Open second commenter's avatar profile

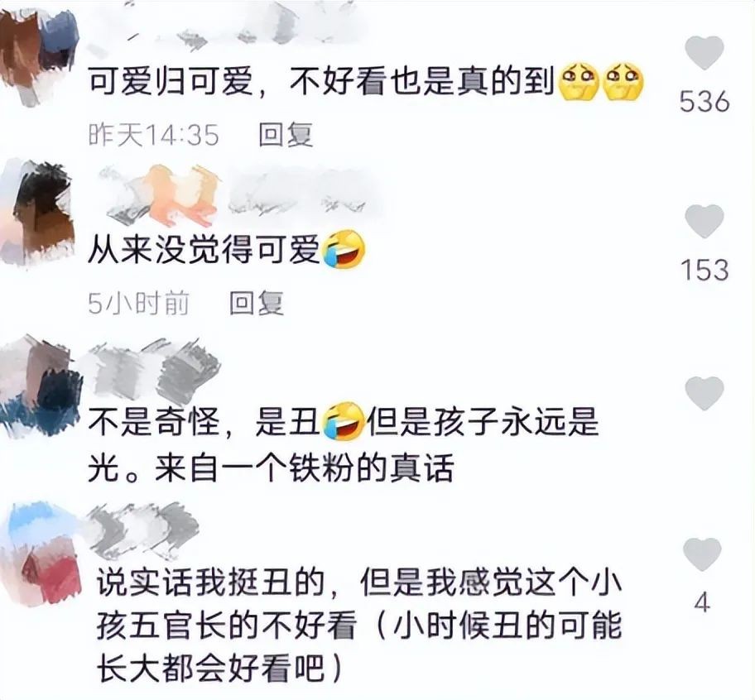point(37,214)
